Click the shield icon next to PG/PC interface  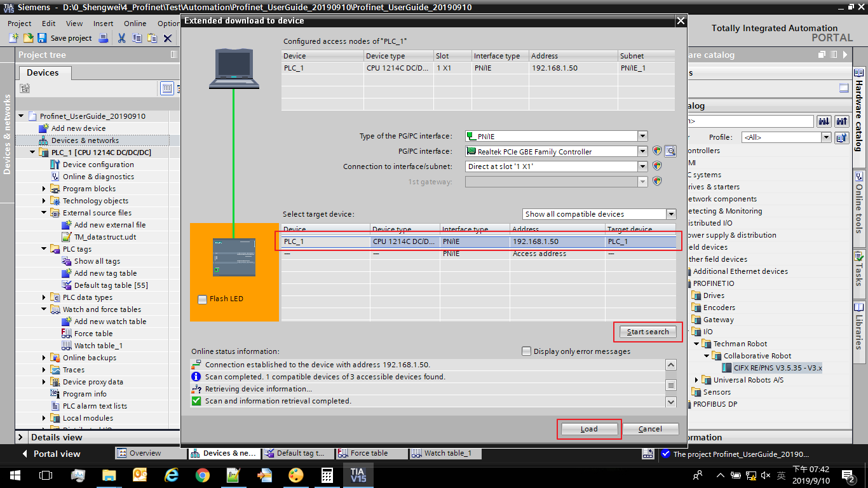[657, 151]
